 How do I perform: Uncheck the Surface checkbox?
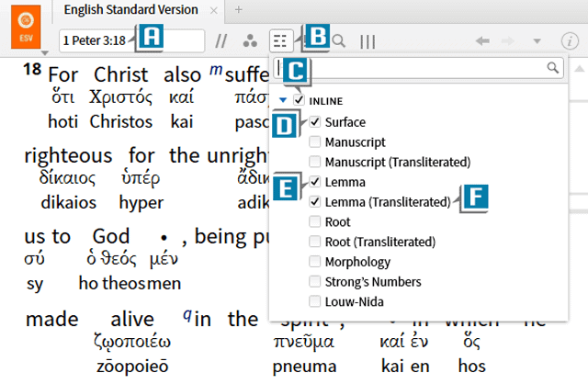(x=316, y=122)
